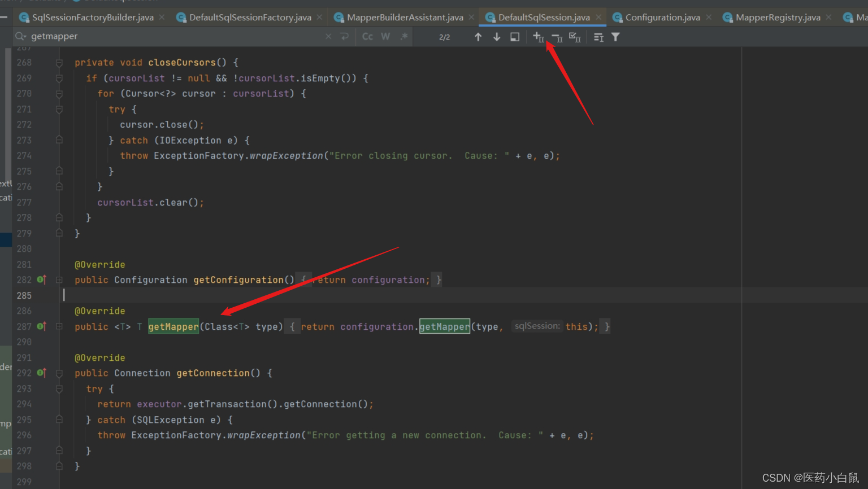Click getConfiguration method name

[238, 280]
